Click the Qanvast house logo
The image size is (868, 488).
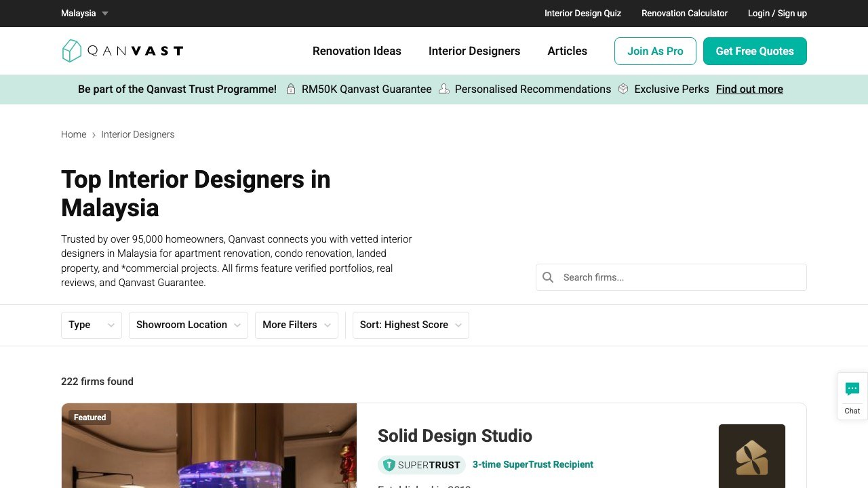[x=122, y=51]
